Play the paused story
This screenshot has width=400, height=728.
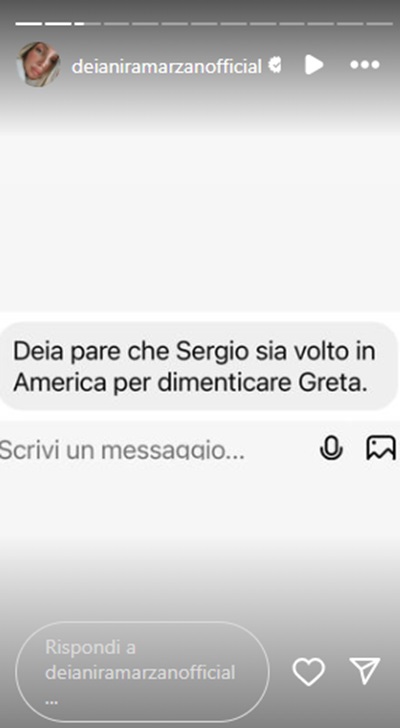314,65
